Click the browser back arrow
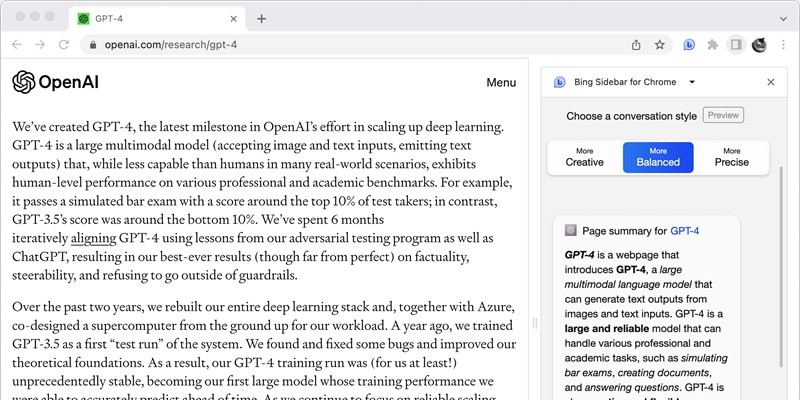 (x=17, y=45)
